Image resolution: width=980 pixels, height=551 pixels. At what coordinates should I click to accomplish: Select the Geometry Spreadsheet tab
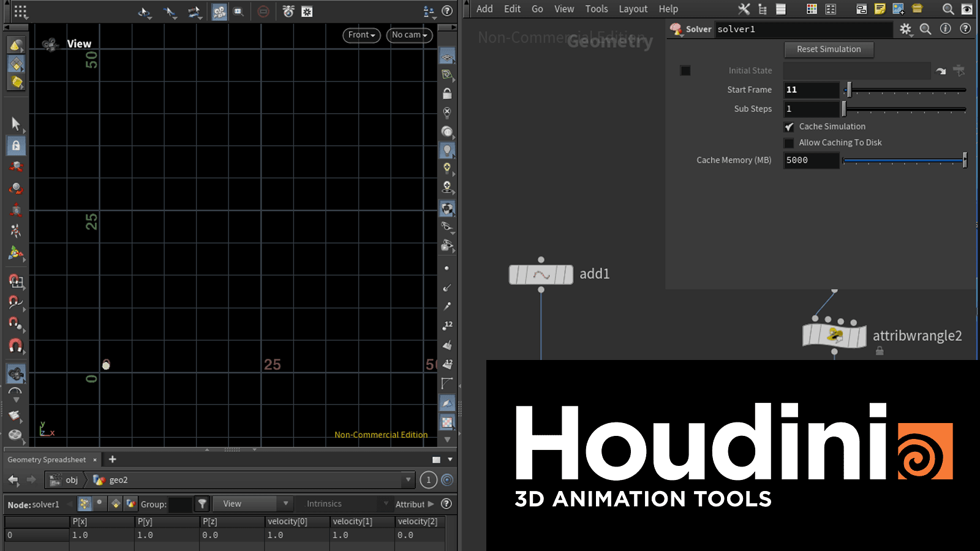point(47,460)
